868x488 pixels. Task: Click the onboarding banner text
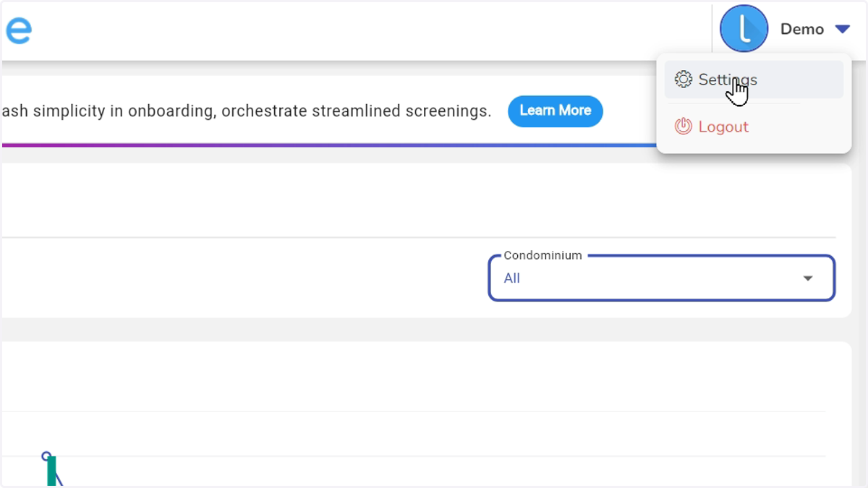(247, 111)
